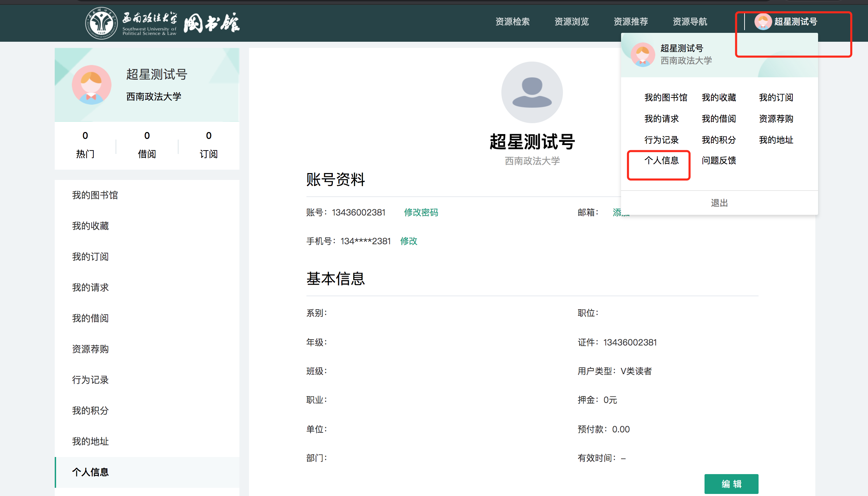Open 资源导航 in the top navigation
868x496 pixels.
[x=689, y=22]
